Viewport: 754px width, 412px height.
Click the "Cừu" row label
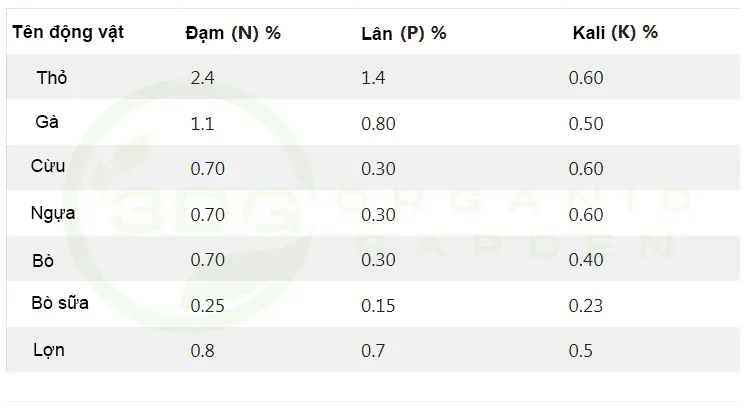click(48, 166)
